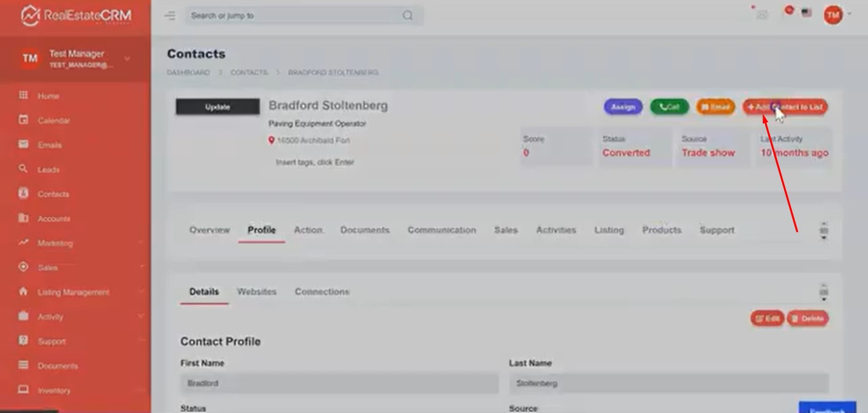Click the search magnifier icon in top bar

click(x=408, y=15)
